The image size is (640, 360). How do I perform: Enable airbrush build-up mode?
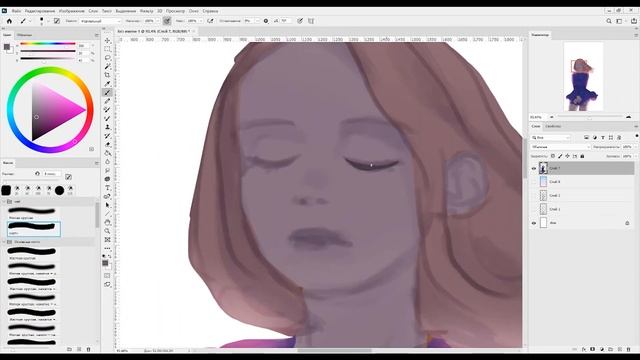tap(210, 21)
